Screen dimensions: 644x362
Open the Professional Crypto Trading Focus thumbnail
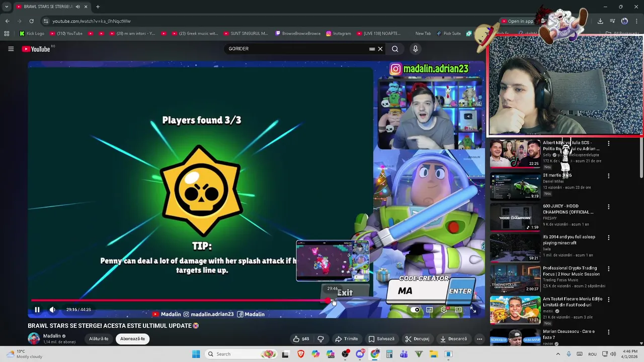pos(515,279)
